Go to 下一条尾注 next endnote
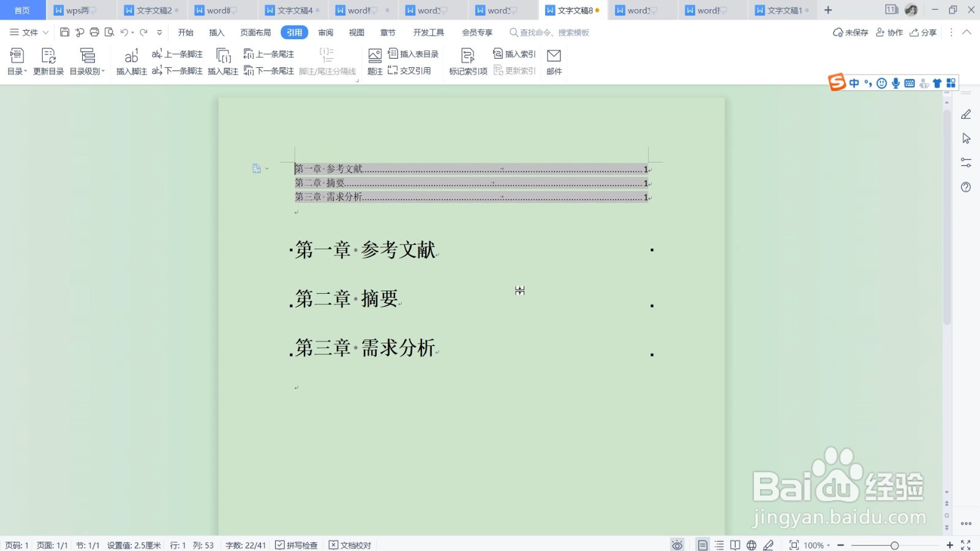This screenshot has height=551, width=980. (268, 71)
